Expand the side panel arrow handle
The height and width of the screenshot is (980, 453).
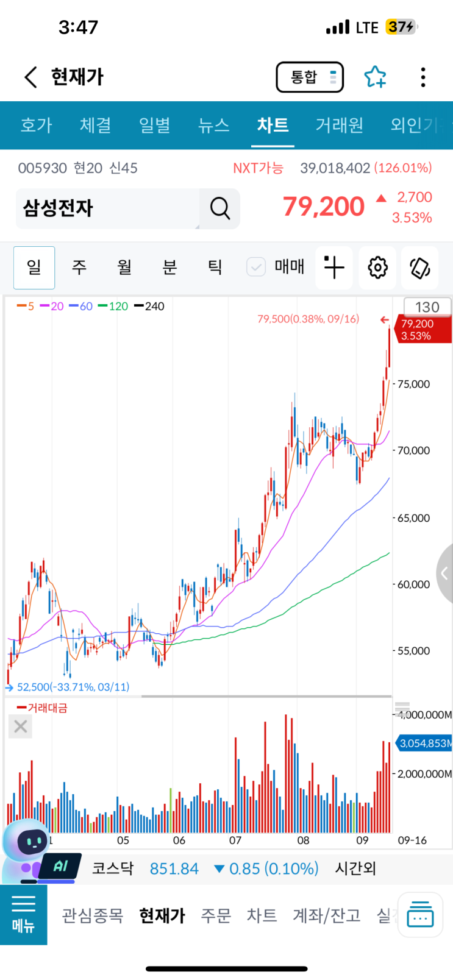click(445, 573)
